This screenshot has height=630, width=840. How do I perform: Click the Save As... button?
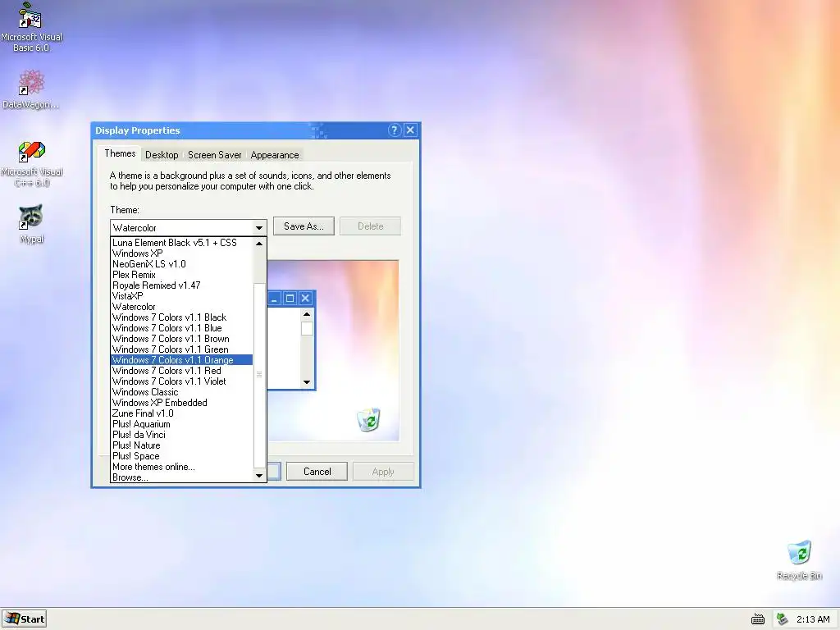[x=304, y=226]
